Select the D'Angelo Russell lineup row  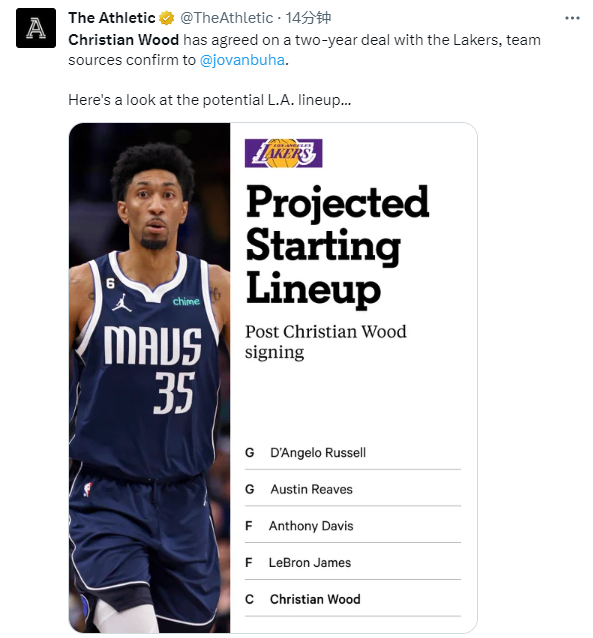coord(352,453)
